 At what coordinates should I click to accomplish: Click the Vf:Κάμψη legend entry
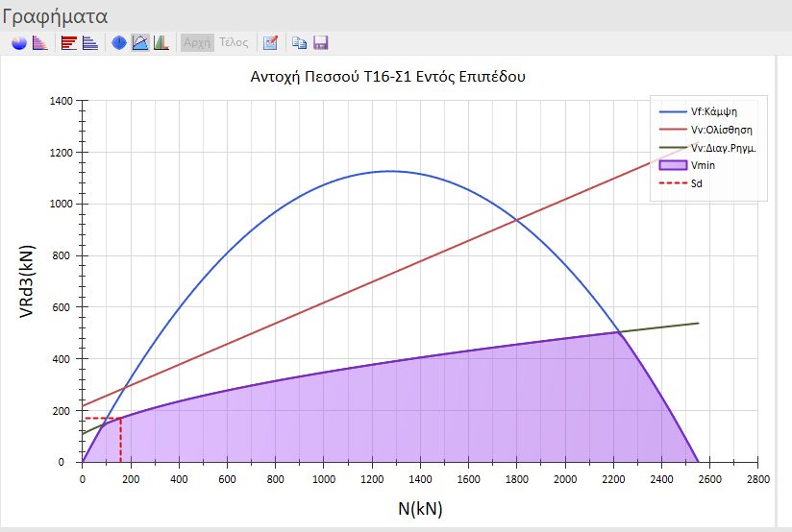[713, 111]
